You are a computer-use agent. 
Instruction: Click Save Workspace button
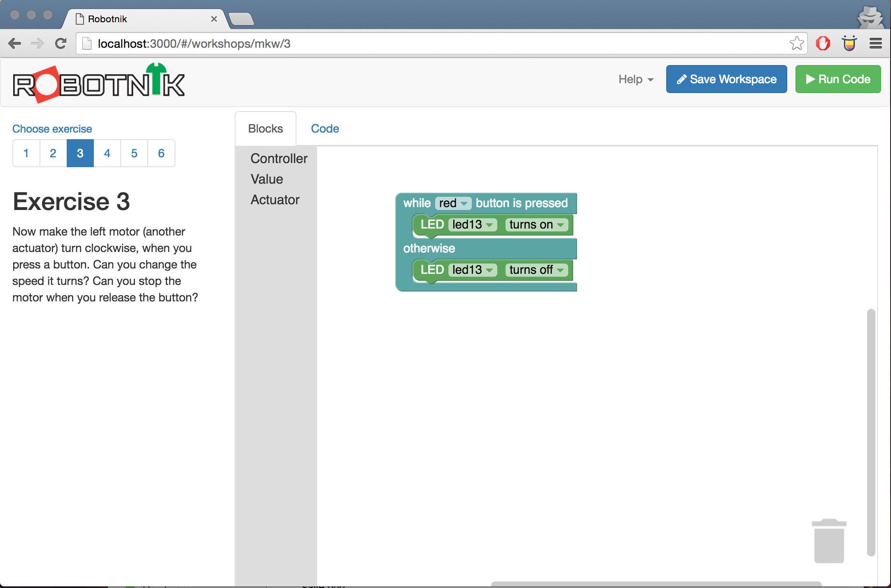726,79
